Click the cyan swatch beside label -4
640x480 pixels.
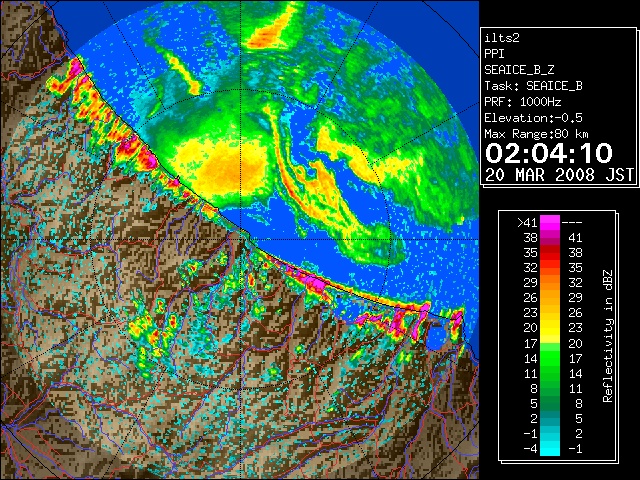tap(550, 449)
